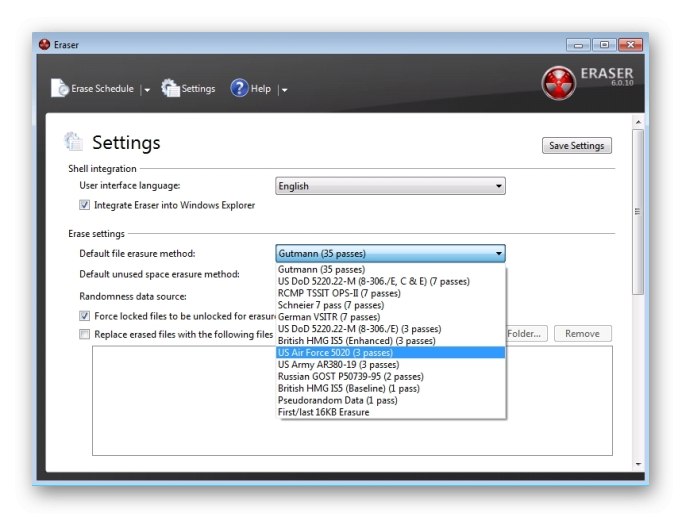Click the partially hidden Folder... button
681x518 pixels.
[x=527, y=333]
